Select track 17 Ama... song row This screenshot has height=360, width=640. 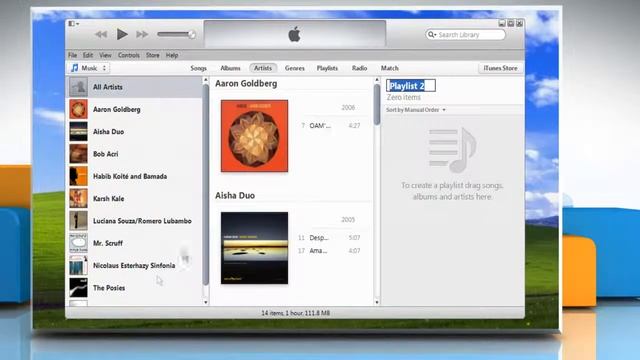pyautogui.click(x=331, y=251)
